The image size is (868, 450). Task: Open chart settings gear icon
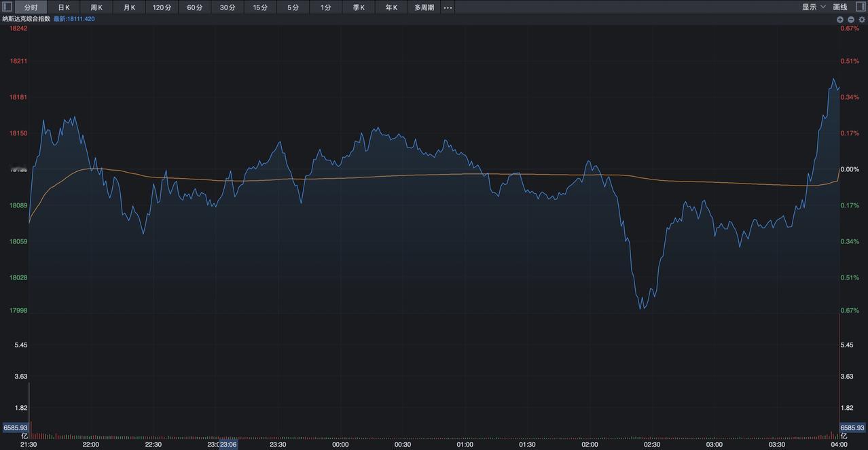point(862,19)
